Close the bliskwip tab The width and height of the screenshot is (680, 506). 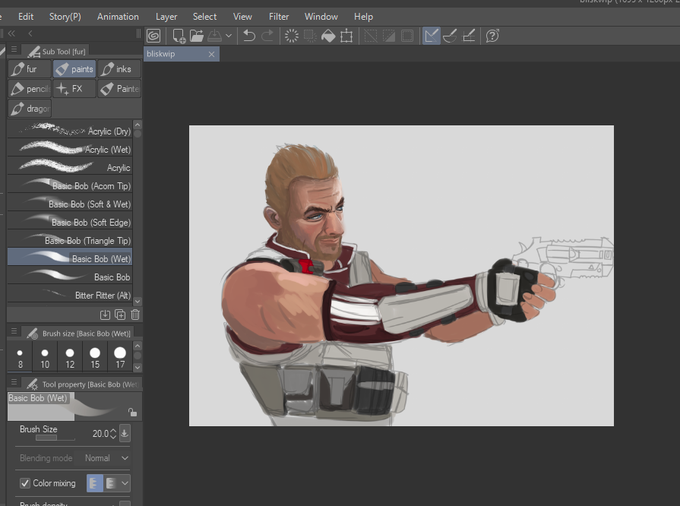211,54
